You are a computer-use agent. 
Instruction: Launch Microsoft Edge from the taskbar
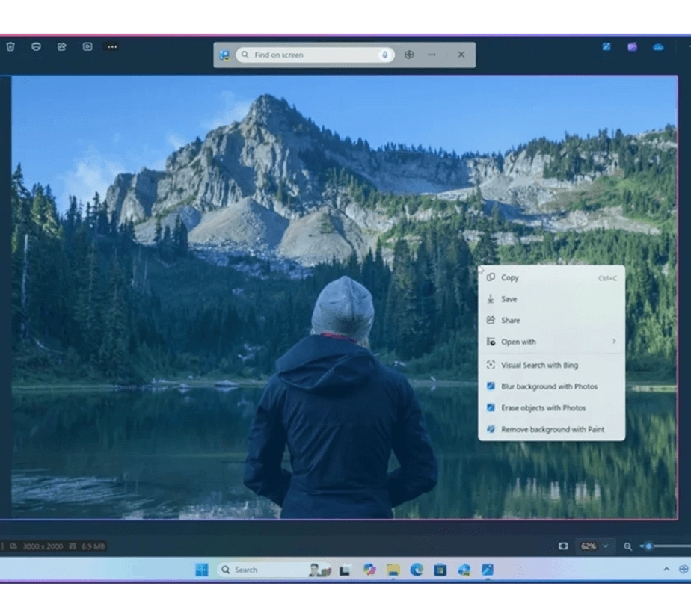click(x=417, y=570)
